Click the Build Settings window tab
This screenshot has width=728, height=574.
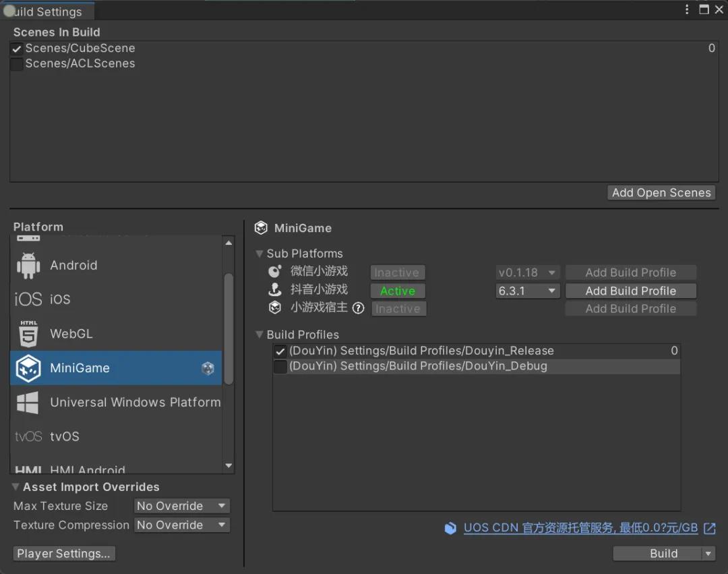pyautogui.click(x=47, y=11)
